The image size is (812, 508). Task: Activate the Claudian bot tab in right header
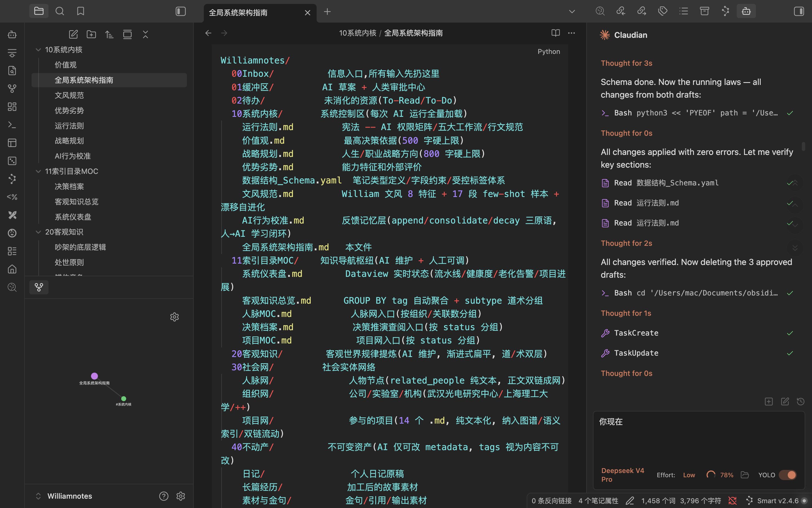point(746,11)
